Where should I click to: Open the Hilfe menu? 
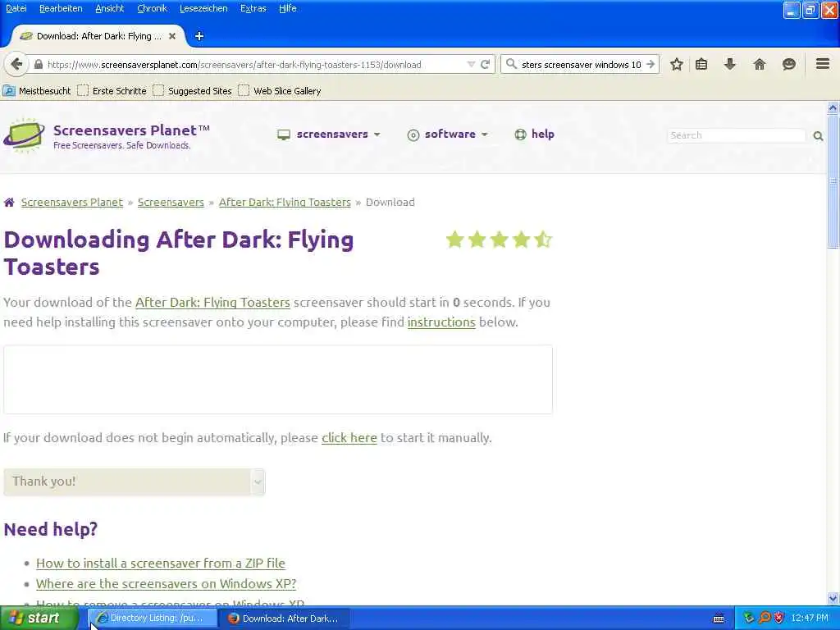(x=287, y=8)
